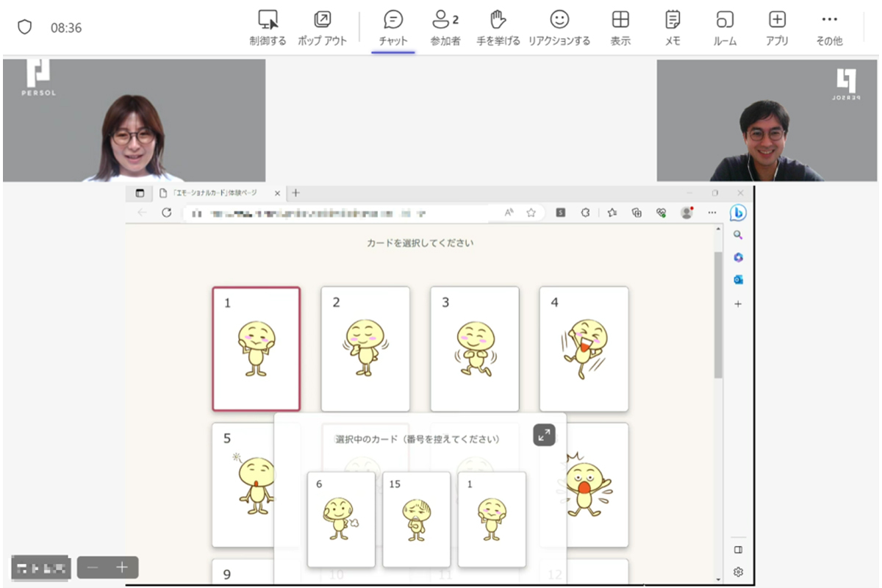The height and width of the screenshot is (588, 882).
Task: Open the Outlook sidebar icon
Action: point(738,279)
